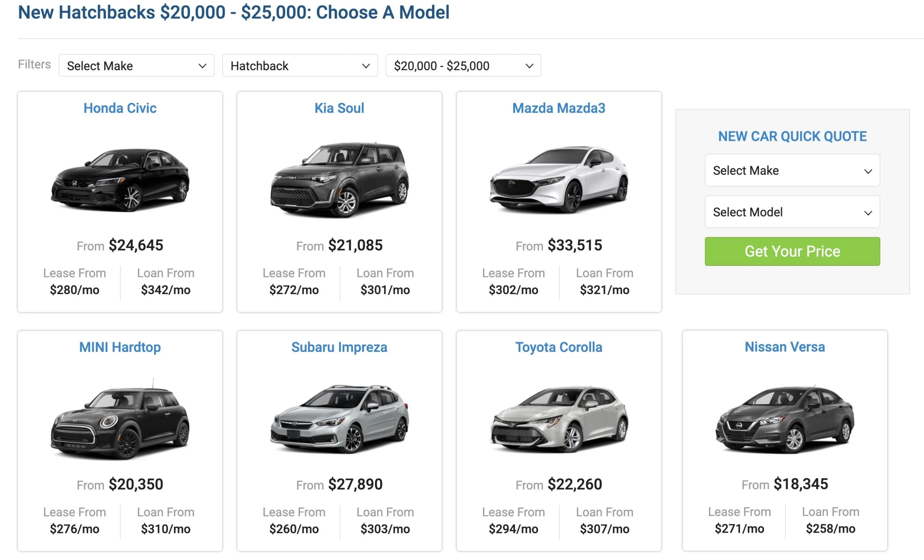Image resolution: width=924 pixels, height=560 pixels.
Task: Open the Honda Civic model link
Action: pos(120,108)
